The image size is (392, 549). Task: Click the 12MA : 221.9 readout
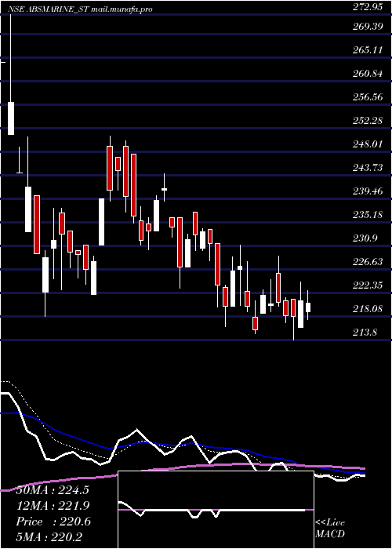(53, 506)
